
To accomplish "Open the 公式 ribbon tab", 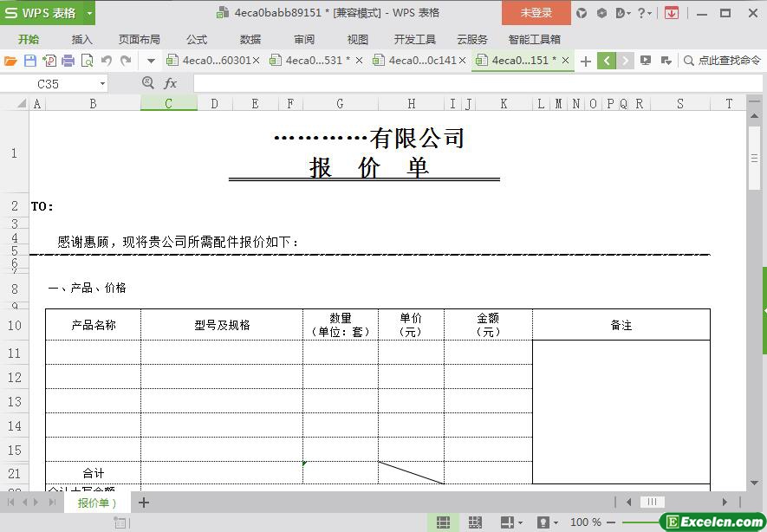I will [x=197, y=39].
